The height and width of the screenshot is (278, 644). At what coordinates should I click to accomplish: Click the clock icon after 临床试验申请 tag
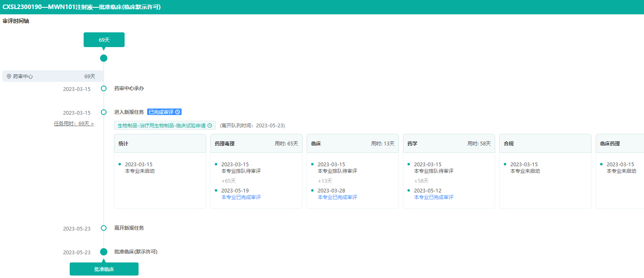point(210,126)
